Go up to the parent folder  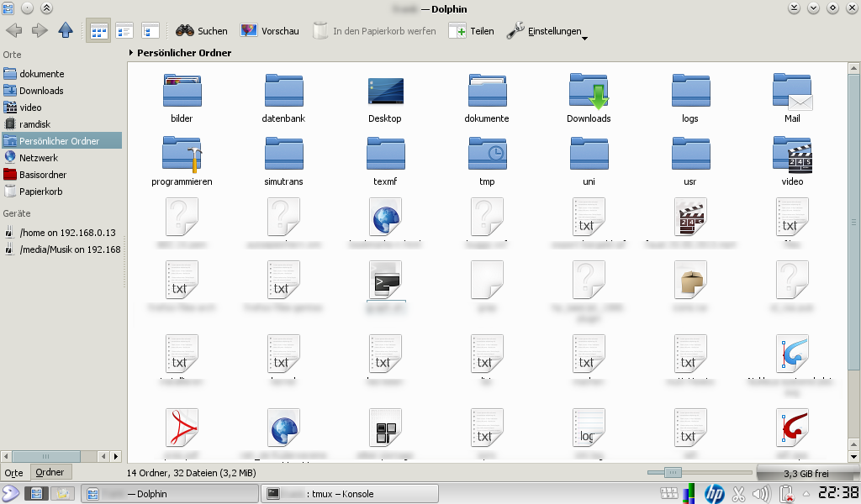pos(66,31)
